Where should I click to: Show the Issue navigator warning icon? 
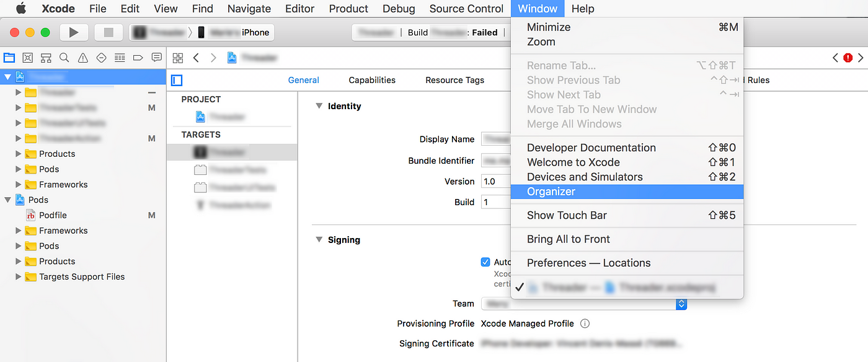pos(83,58)
